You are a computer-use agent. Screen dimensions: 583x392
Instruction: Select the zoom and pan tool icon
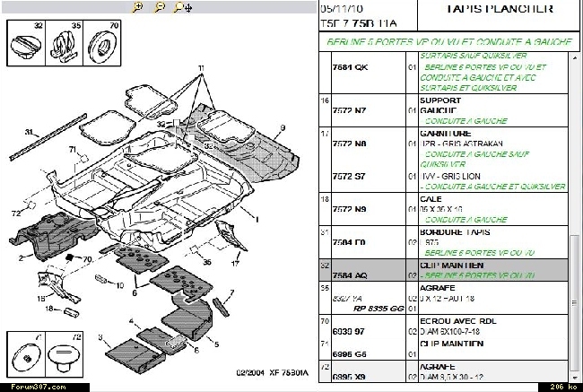(183, 7)
